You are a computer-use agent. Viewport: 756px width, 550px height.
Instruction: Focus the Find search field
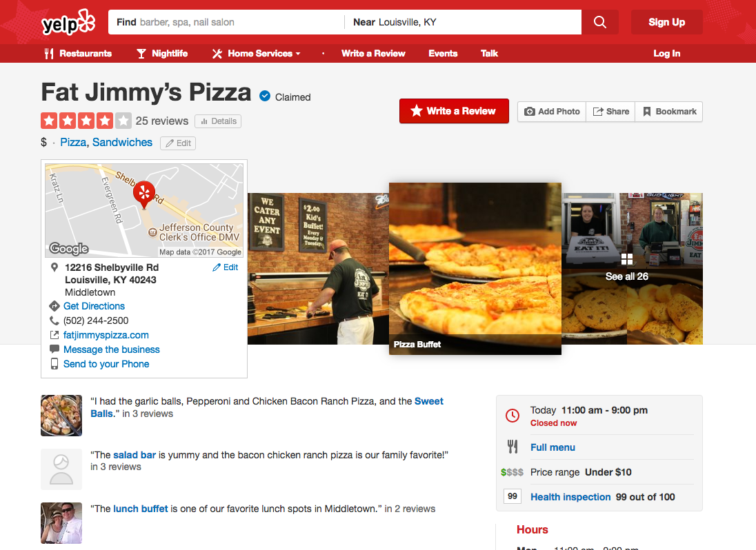tap(227, 22)
